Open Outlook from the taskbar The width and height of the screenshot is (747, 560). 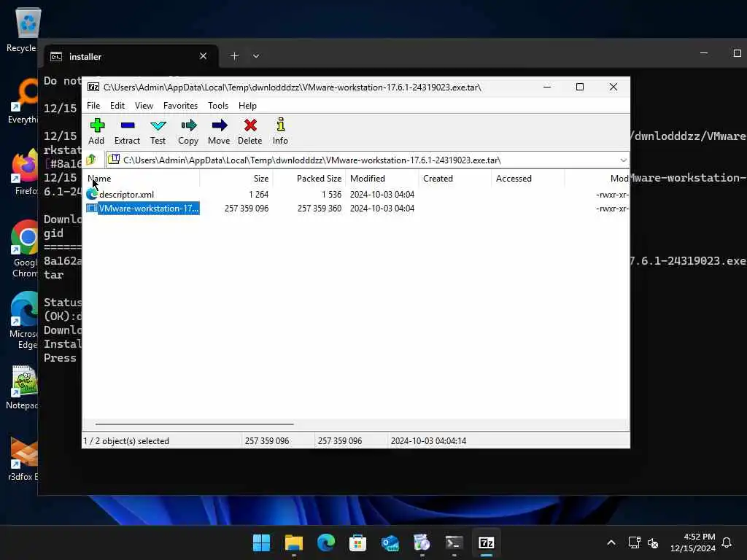point(390,542)
